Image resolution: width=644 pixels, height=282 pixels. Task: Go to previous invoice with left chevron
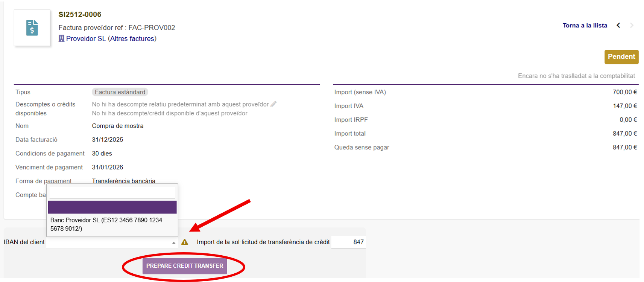(618, 25)
